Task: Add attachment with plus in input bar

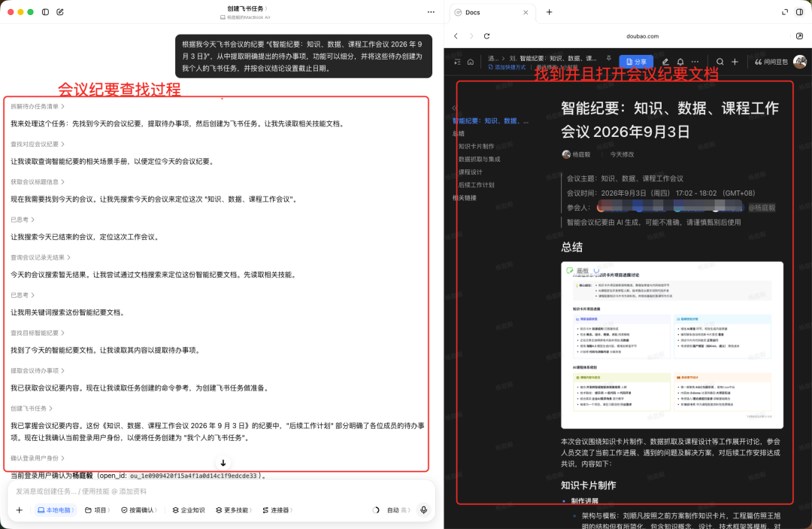Action: coord(19,510)
